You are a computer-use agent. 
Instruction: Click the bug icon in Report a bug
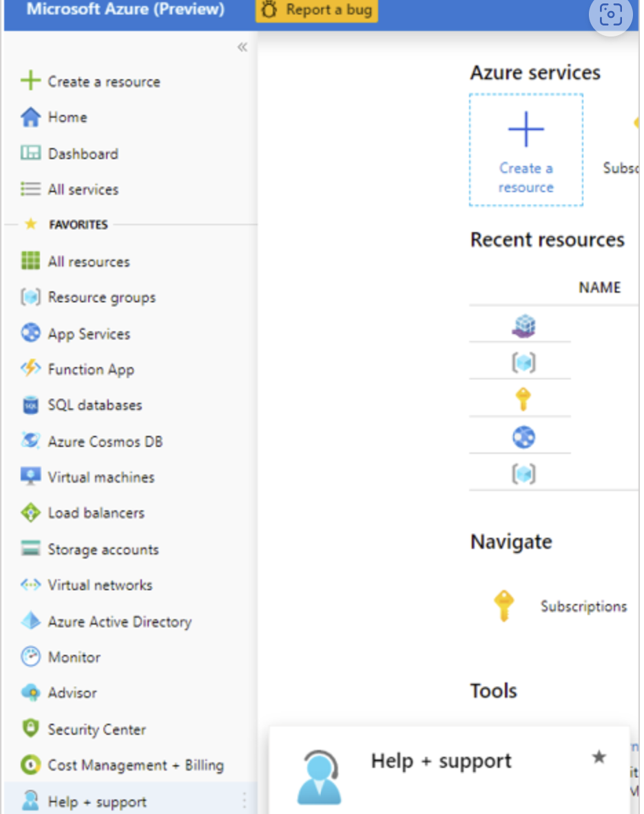(269, 10)
